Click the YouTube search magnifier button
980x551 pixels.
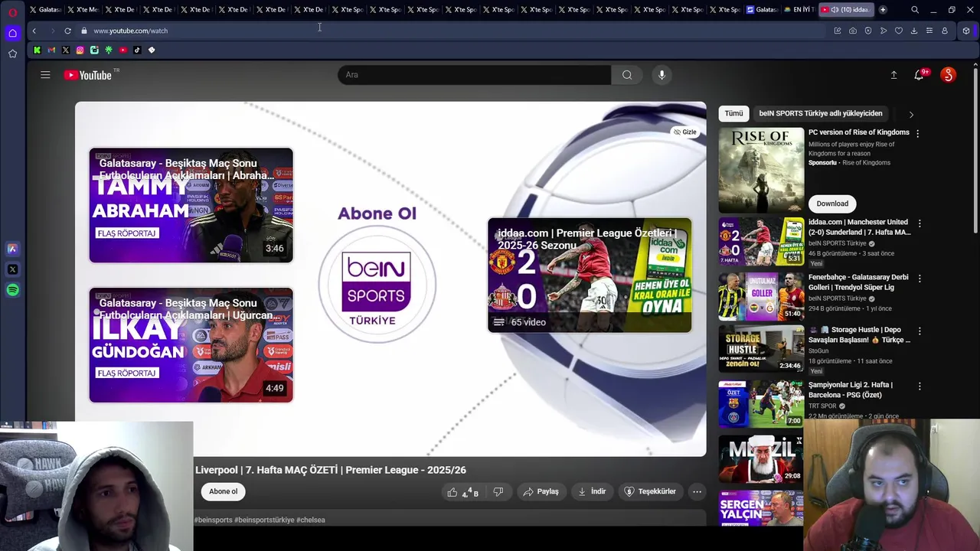pos(627,75)
